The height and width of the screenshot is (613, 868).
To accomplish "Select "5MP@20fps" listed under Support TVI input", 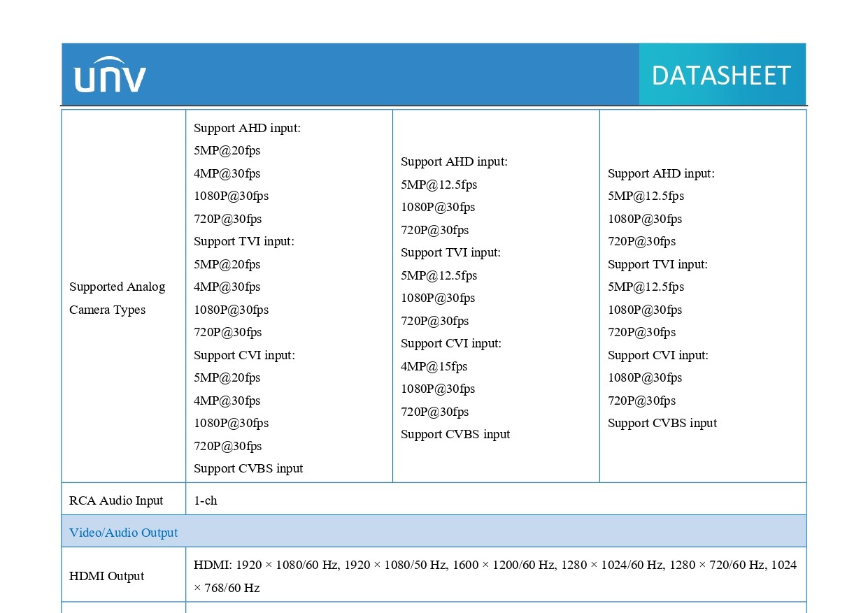I will coord(227,264).
